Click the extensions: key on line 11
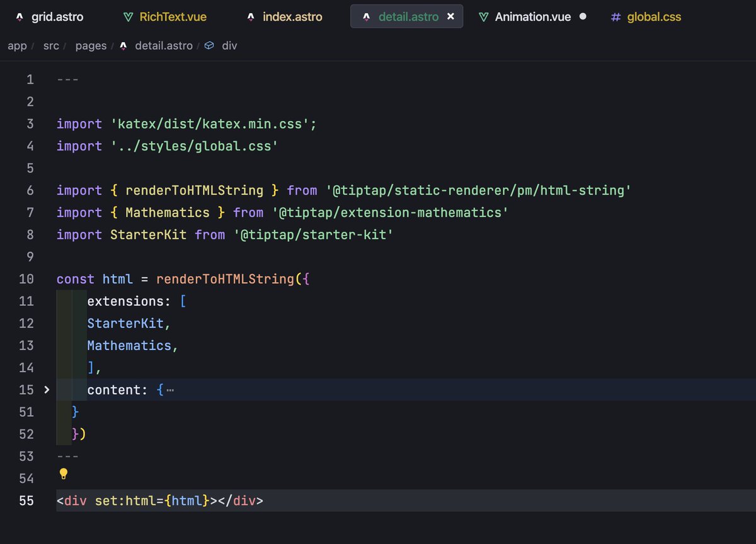756x544 pixels. click(x=129, y=301)
